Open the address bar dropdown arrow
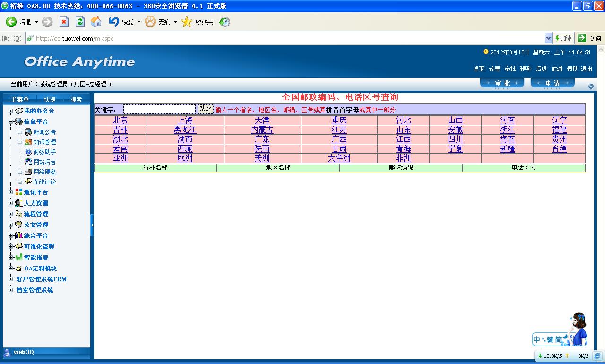 tap(548, 38)
